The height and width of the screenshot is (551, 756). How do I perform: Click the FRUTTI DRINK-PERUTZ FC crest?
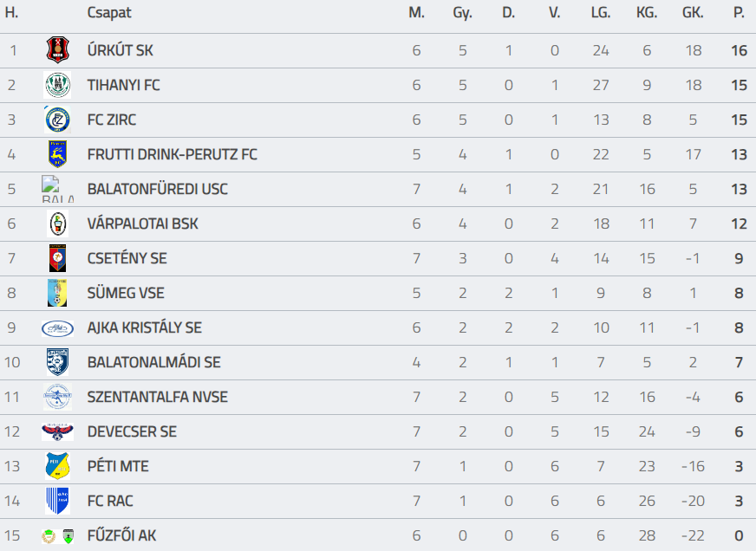click(x=57, y=154)
